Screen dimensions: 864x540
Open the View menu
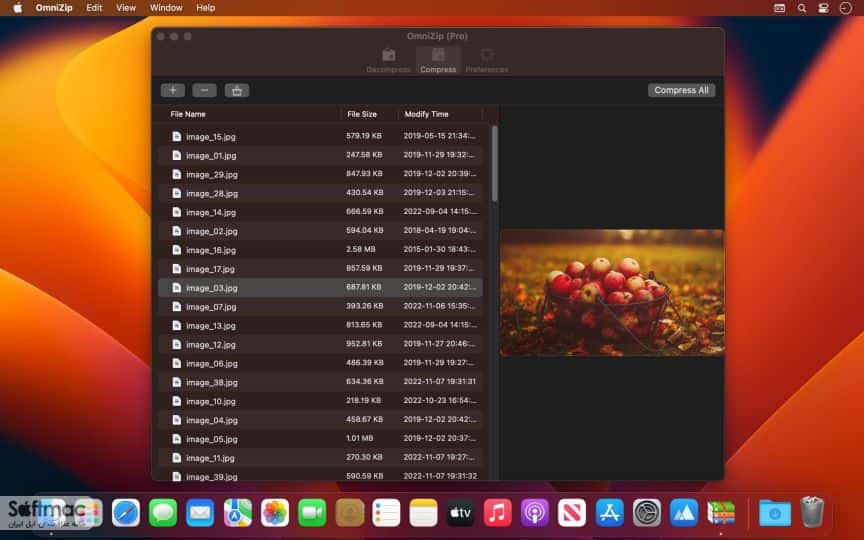[126, 8]
